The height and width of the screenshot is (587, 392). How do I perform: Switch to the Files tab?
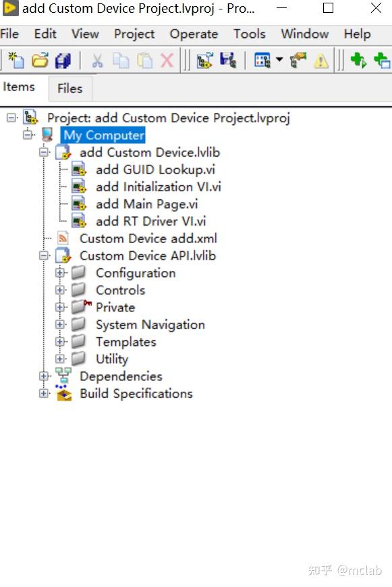tap(69, 88)
